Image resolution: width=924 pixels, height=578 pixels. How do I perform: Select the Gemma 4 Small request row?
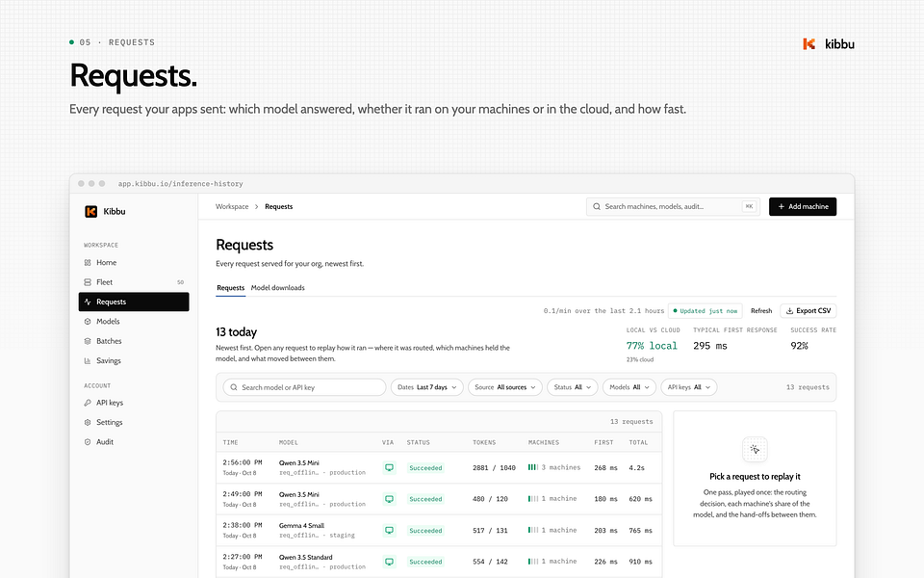click(439, 530)
